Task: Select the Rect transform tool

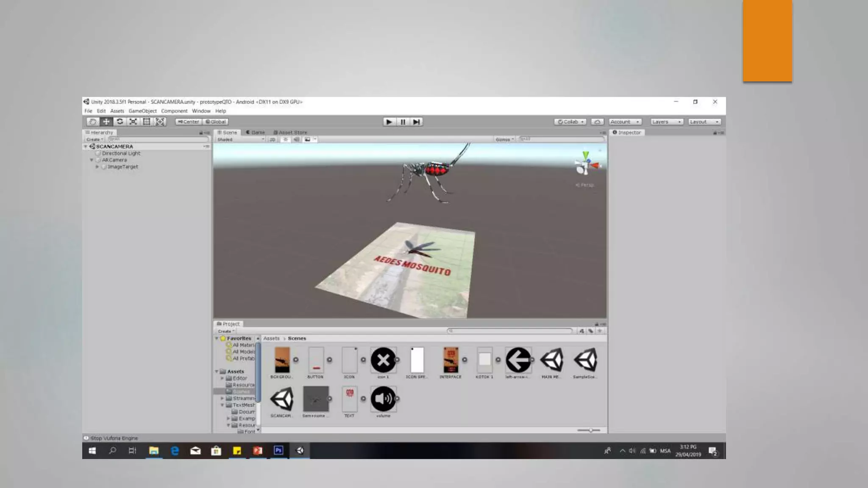Action: pos(147,122)
